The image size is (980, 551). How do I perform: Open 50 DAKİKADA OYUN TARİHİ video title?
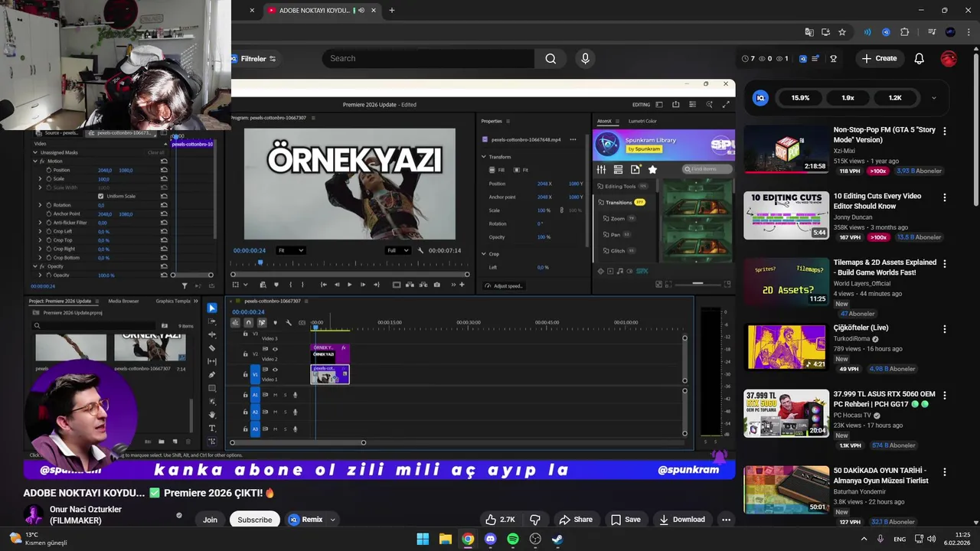(x=880, y=475)
